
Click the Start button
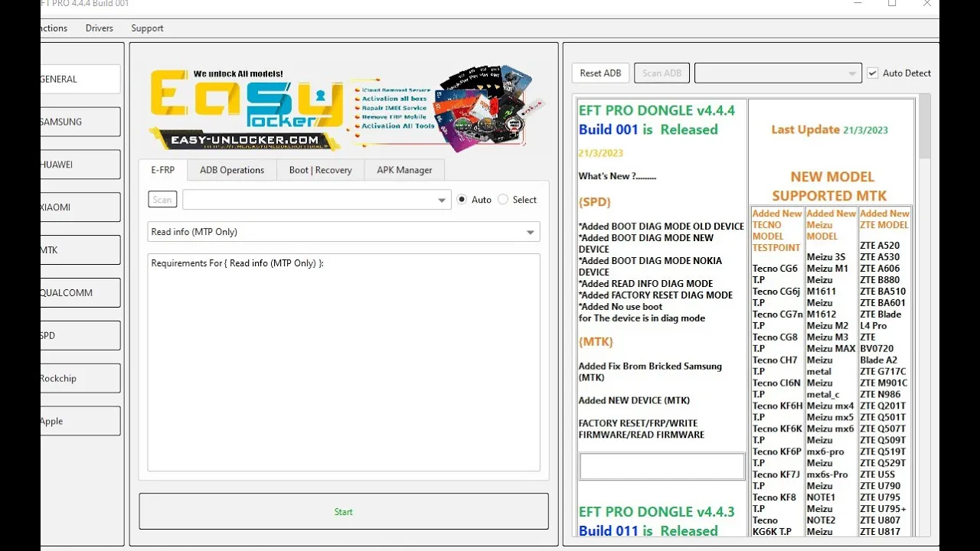coord(344,511)
